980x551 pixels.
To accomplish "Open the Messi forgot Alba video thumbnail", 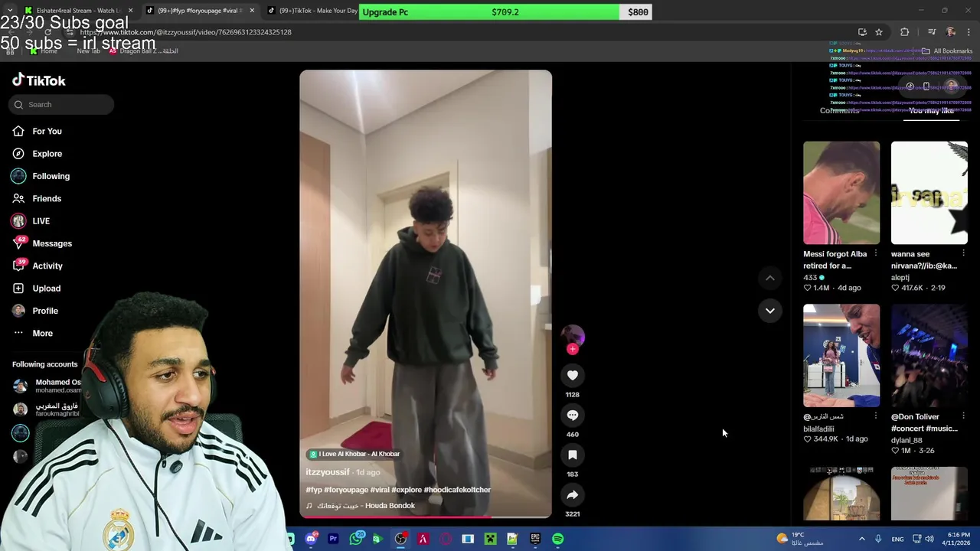I will click(841, 193).
